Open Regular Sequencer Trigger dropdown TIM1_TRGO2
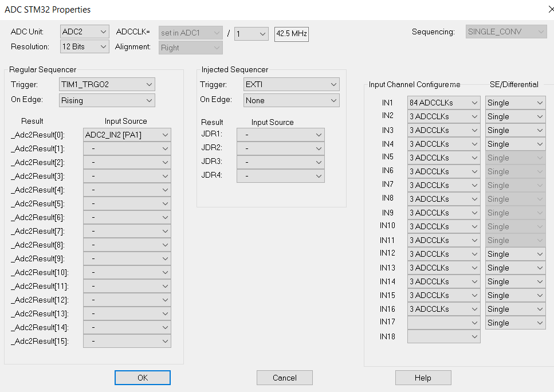The height and width of the screenshot is (392, 554). click(107, 84)
